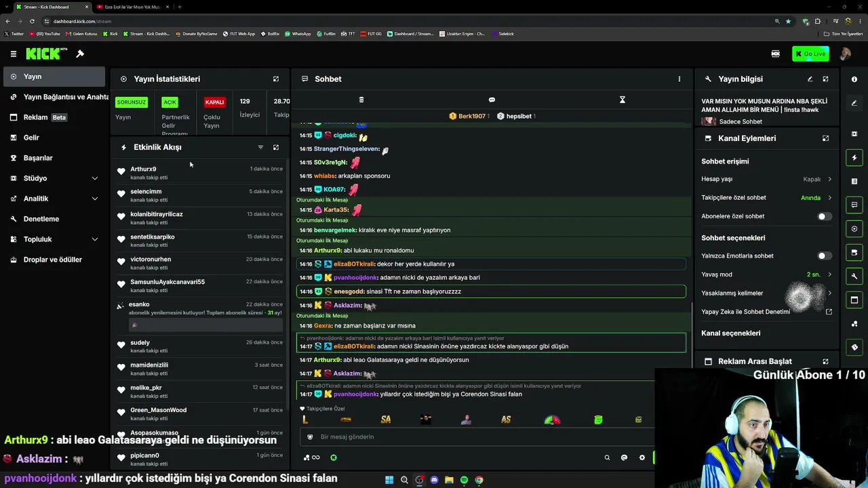868x488 pixels.
Task: Click the SORUNSUZ stream status badge
Action: pyautogui.click(x=132, y=102)
